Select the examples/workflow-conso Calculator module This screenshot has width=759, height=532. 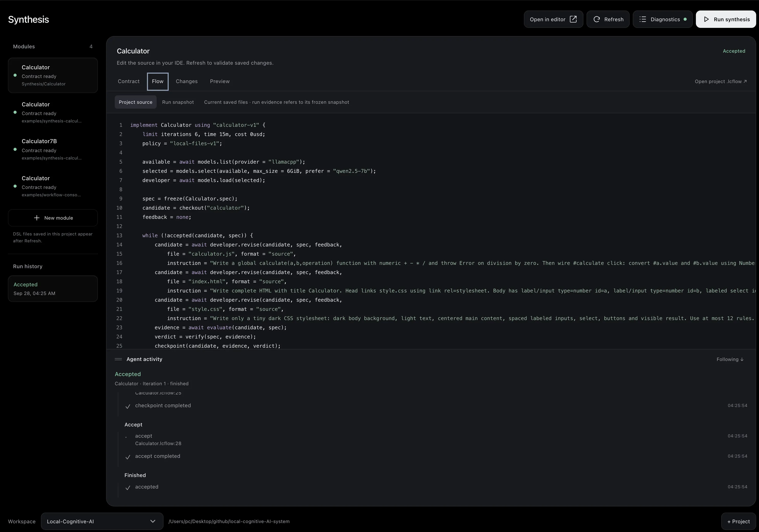[x=53, y=186]
